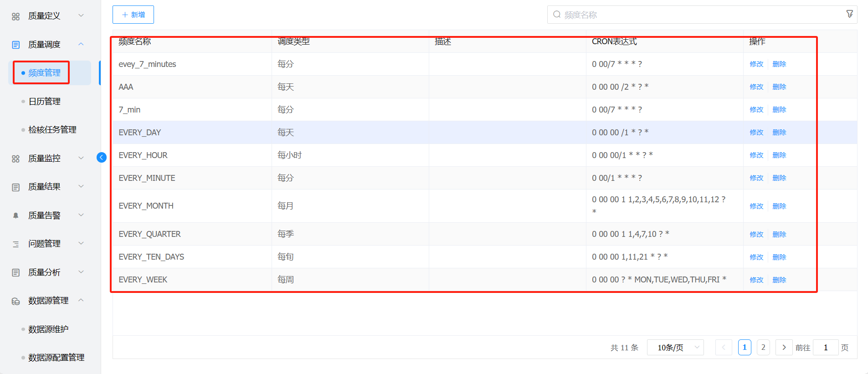Collapse the 质量调度 menu chevron

(81, 44)
